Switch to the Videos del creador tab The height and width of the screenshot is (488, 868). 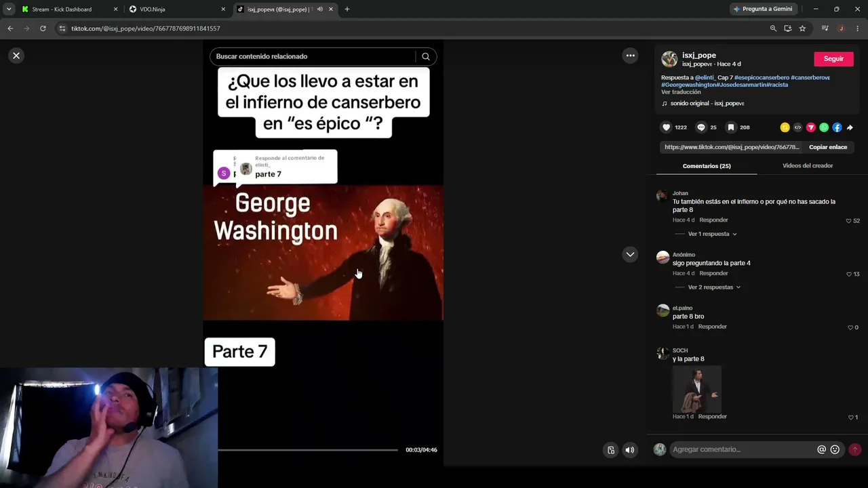[x=808, y=166]
